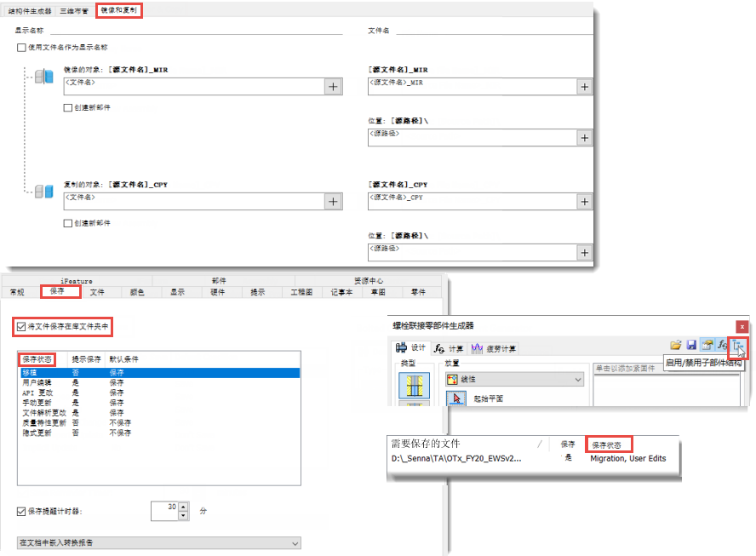Switch to 疲劳计算 tab
Viewport: 756px width, 556px height.
coord(494,348)
